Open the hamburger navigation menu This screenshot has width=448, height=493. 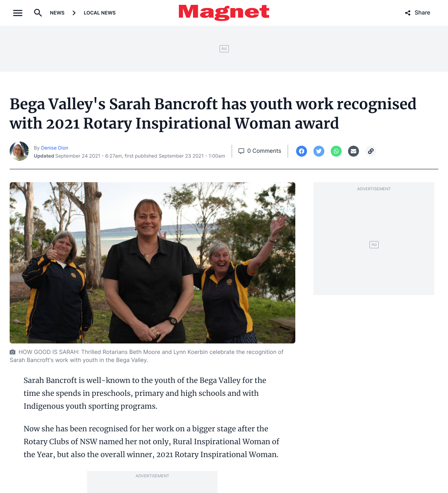coord(18,13)
